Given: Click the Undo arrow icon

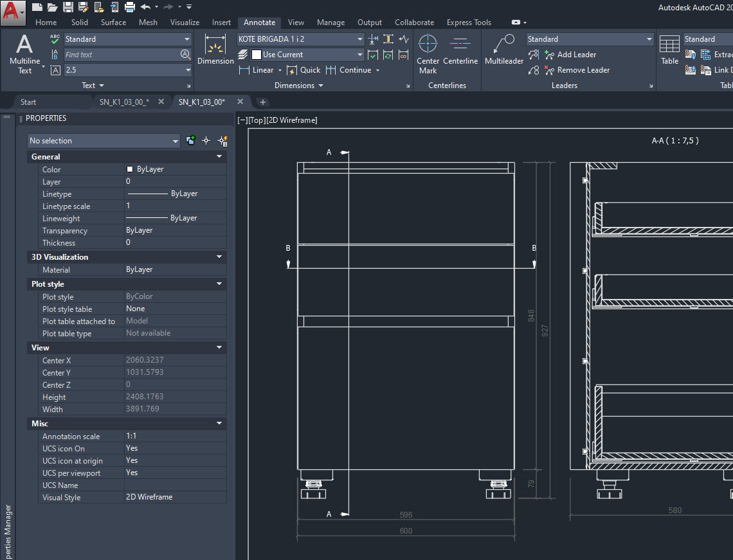Looking at the screenshot, I should click(x=145, y=6).
